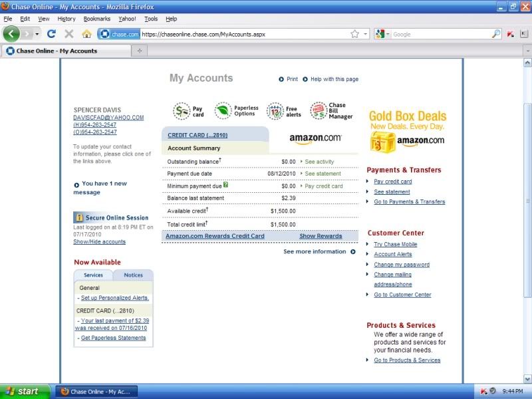Click the Change mailing address/phone link
Screen dimensions: 532x399
pos(393,279)
